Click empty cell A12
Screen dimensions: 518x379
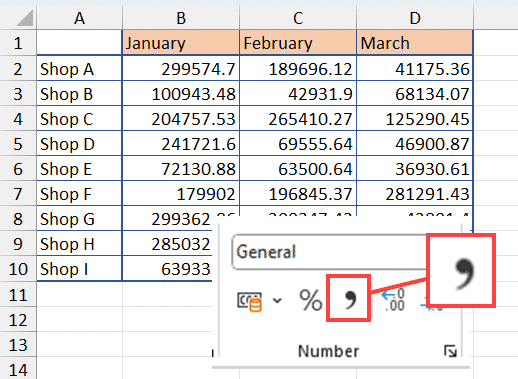(x=79, y=320)
